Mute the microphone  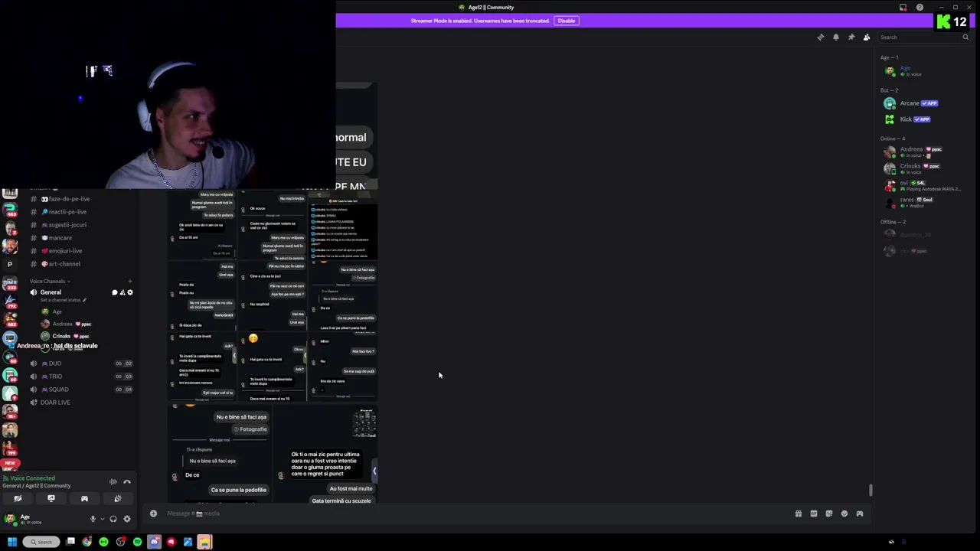coord(93,519)
